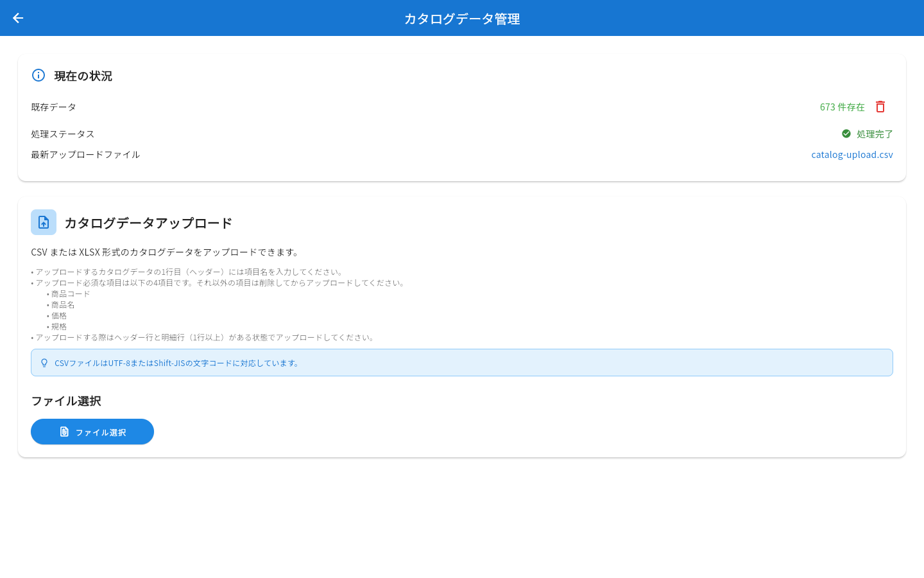Click the 673 件存在 count text
This screenshot has width=924, height=578.
843,107
